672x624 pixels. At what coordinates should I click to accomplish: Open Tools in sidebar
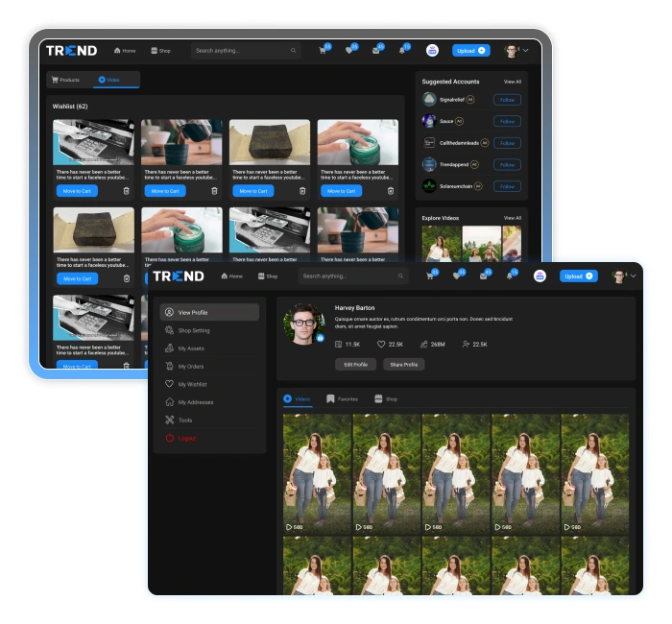[209, 420]
